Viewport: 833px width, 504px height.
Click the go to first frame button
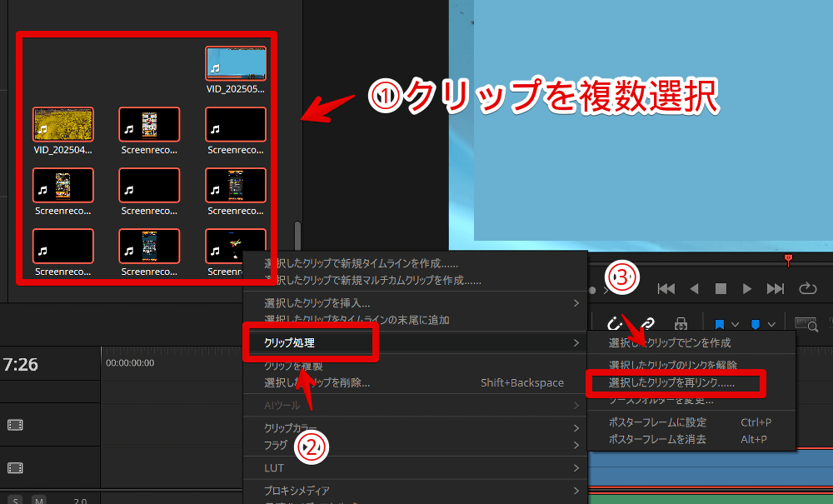666,288
